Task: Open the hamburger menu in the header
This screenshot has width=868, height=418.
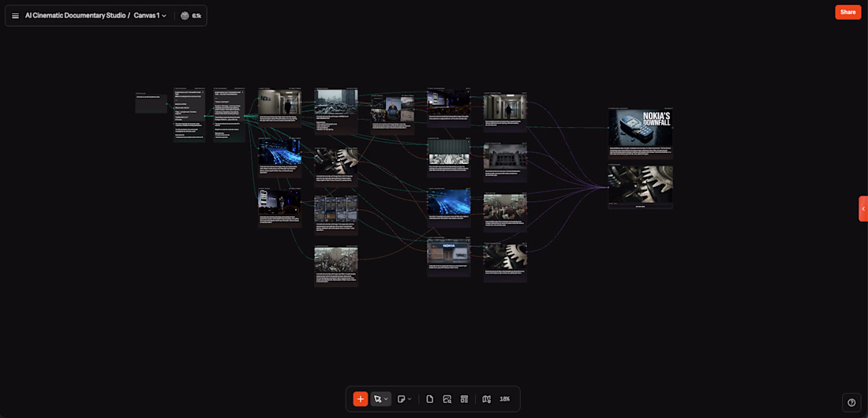Action: coord(16,16)
